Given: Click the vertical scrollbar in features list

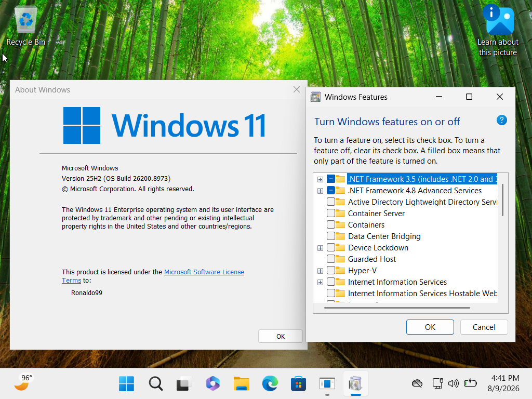Looking at the screenshot, I should 502,200.
